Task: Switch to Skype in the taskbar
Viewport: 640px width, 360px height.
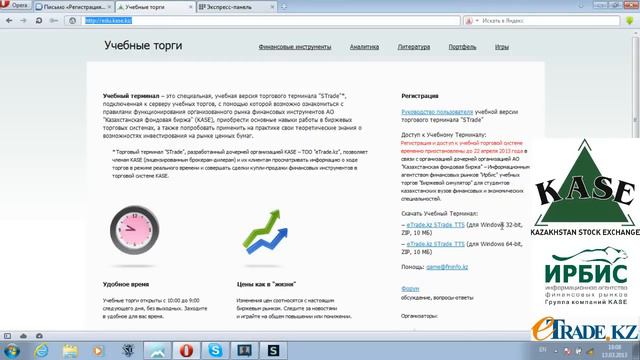Action: pos(215,351)
